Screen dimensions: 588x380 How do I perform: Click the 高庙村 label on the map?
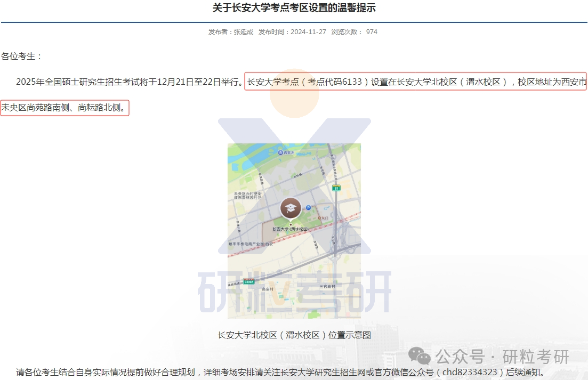[x=268, y=289]
